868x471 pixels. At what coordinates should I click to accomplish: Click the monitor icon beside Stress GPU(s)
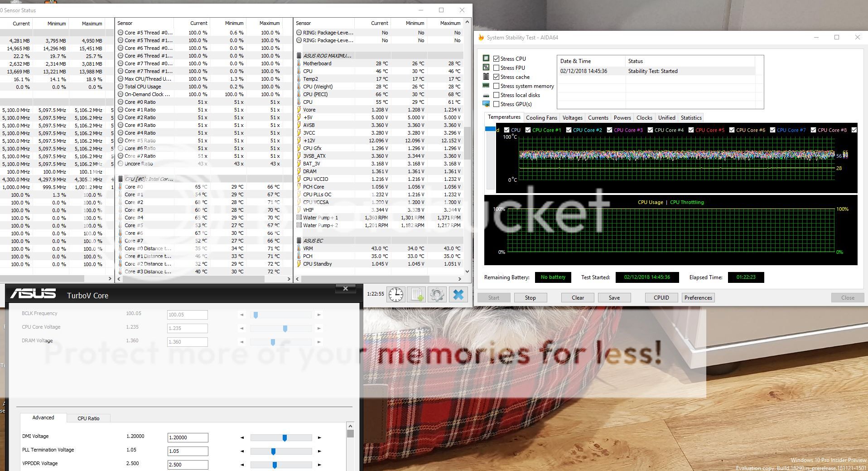pyautogui.click(x=486, y=104)
